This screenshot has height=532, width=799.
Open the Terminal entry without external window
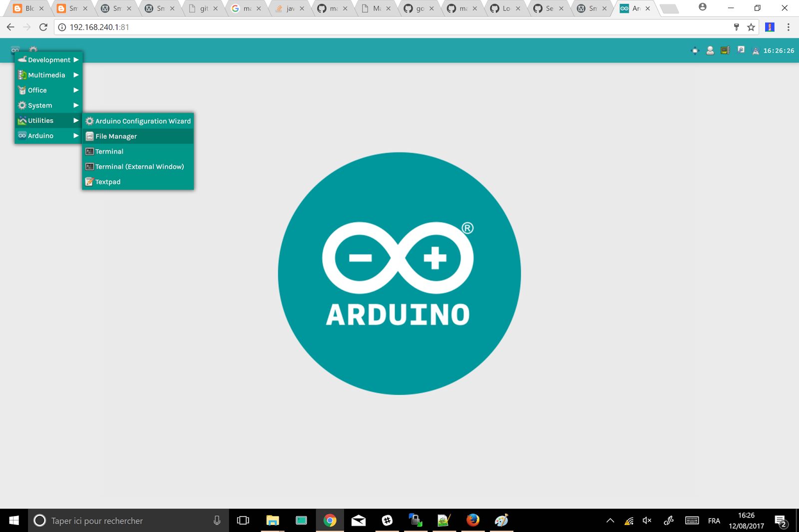pos(138,152)
